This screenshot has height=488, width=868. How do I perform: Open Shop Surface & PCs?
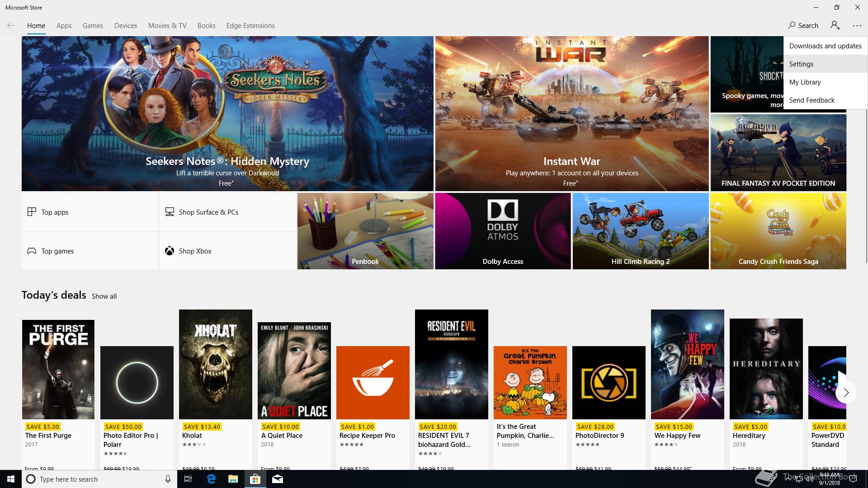click(227, 212)
